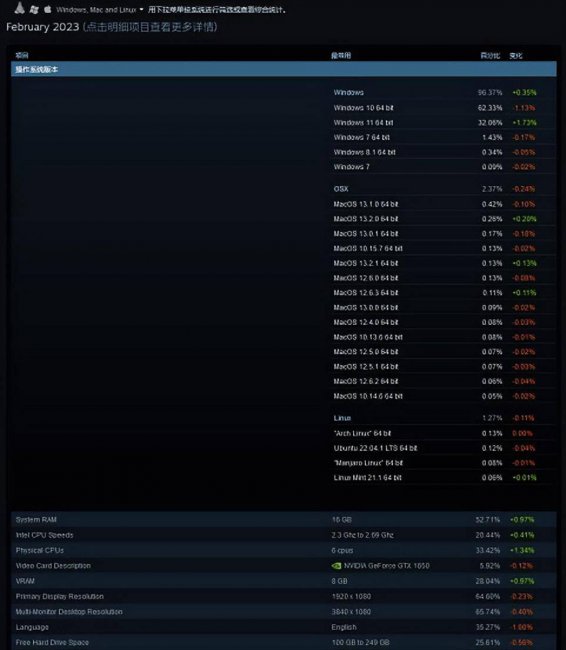Click the "+1.34%" Physical CPUs change value
The image size is (566, 650).
pos(522,551)
